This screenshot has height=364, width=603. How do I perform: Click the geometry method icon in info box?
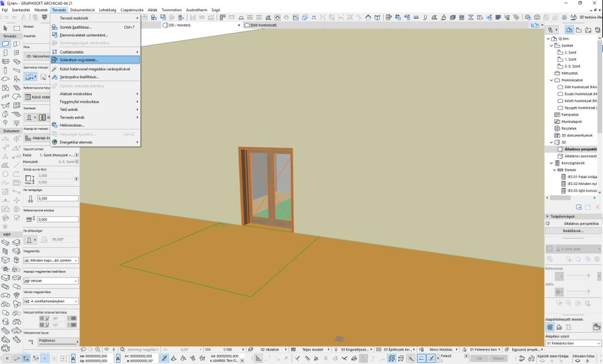point(31,77)
